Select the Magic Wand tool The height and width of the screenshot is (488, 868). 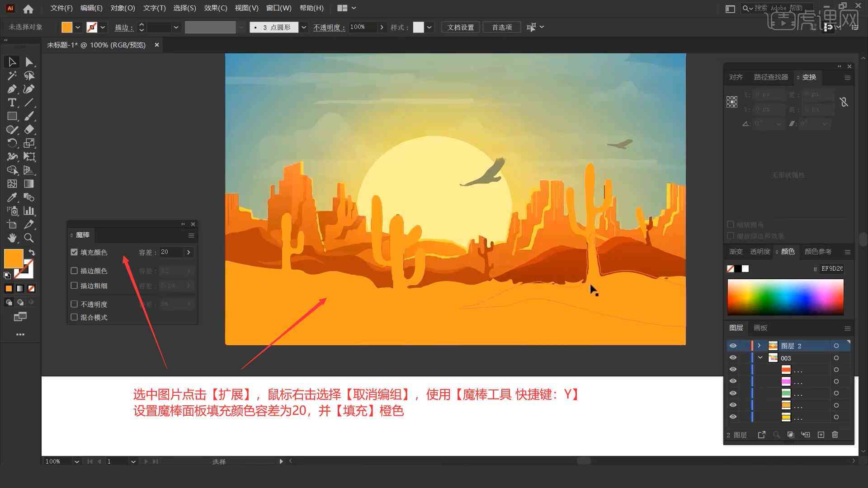pyautogui.click(x=11, y=75)
